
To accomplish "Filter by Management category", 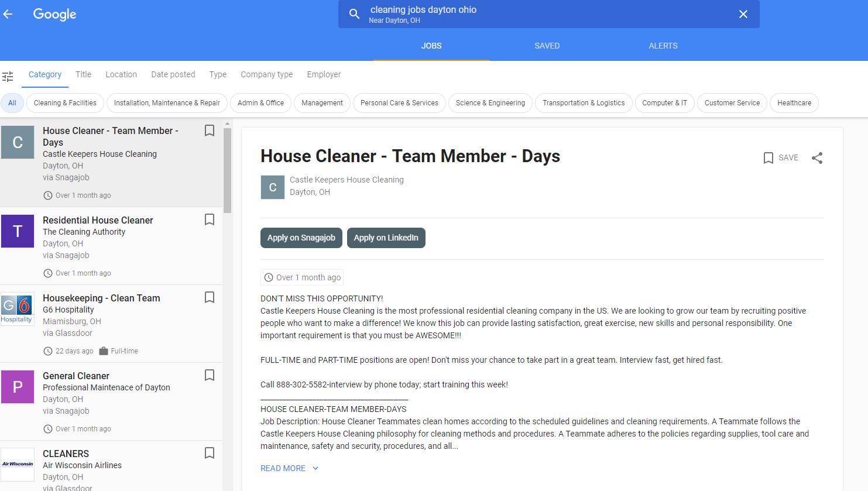I will 322,103.
